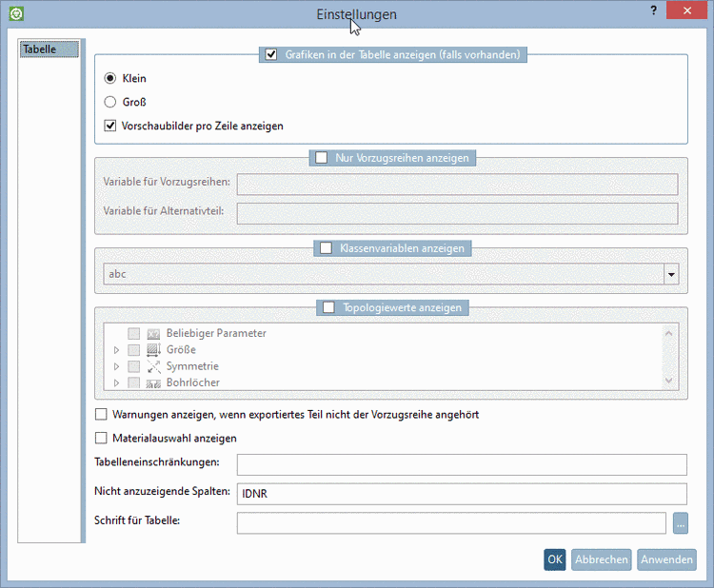714x588 pixels.
Task: Check Warnungen anzeigen for exported parts
Action: tap(101, 414)
